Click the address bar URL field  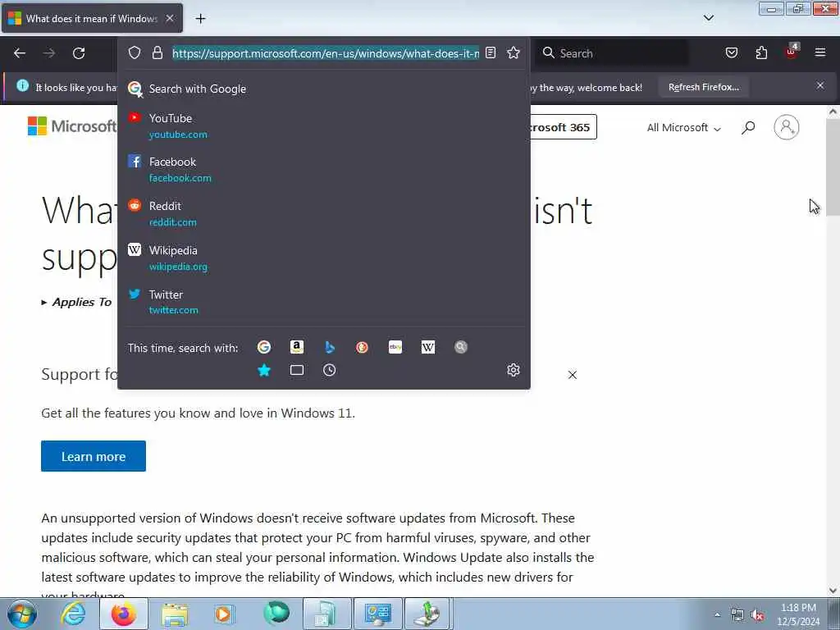pyautogui.click(x=326, y=53)
